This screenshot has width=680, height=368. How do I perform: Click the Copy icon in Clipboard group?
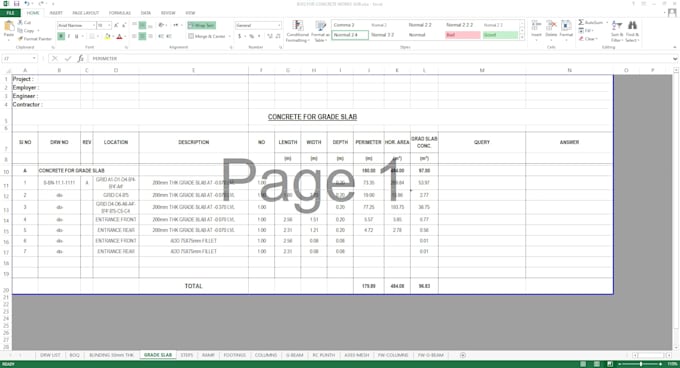tap(20, 31)
